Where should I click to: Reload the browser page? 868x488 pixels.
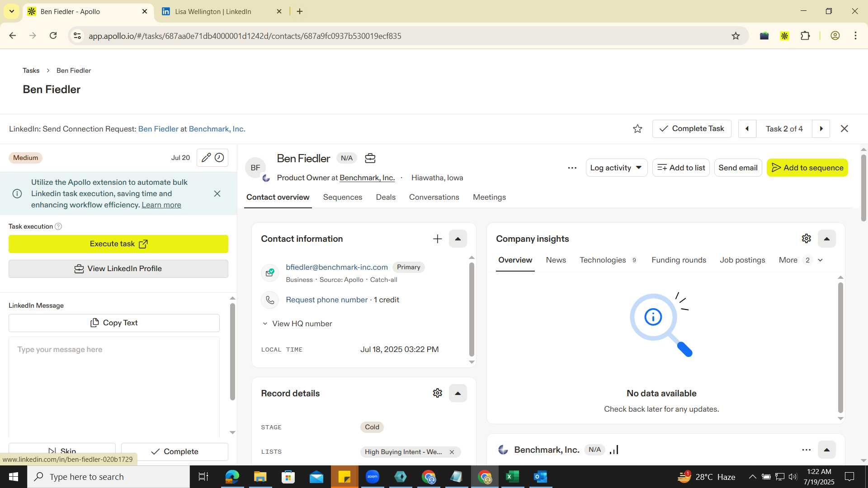click(x=53, y=36)
